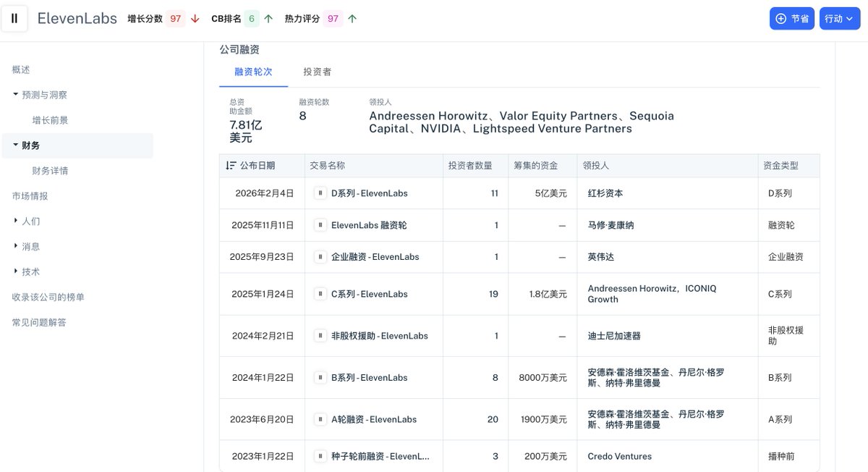Click the sort icon in 公布日期 header
The width and height of the screenshot is (868, 472).
231,166
